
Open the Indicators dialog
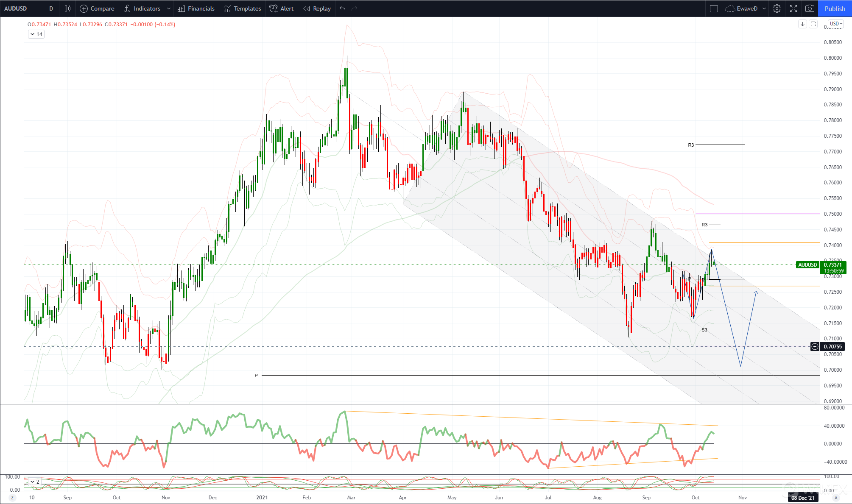tap(142, 8)
